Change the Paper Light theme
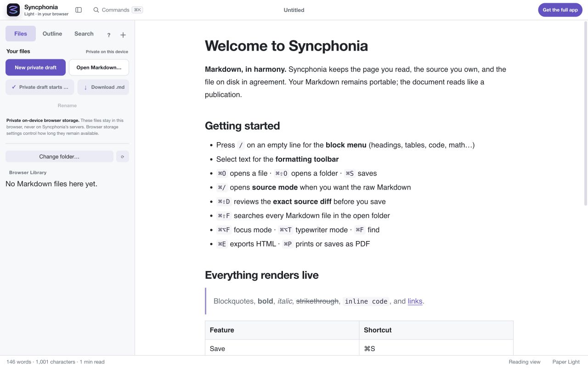 (x=566, y=362)
